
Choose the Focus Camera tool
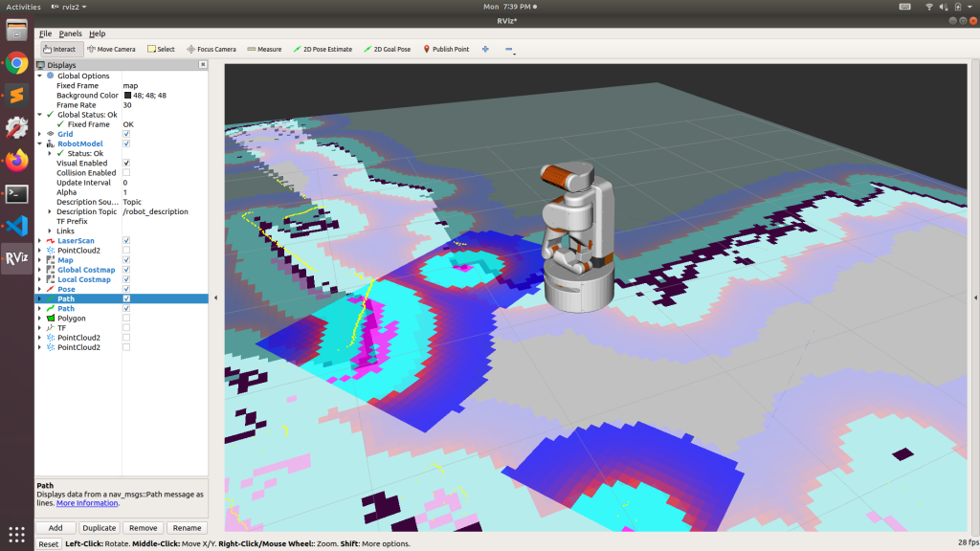211,49
